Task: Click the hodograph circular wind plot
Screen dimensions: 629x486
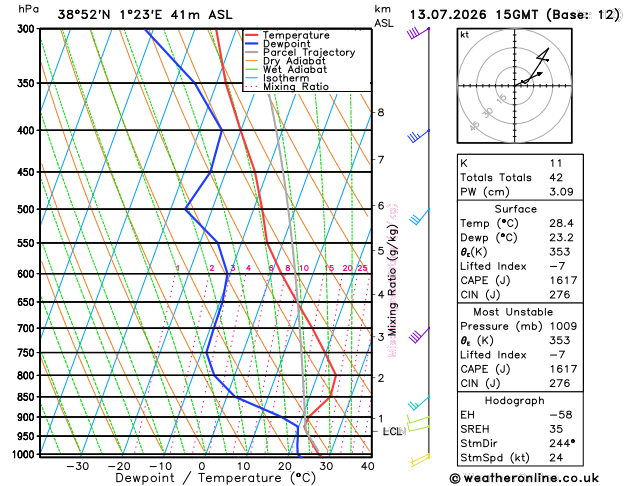Action: point(514,85)
